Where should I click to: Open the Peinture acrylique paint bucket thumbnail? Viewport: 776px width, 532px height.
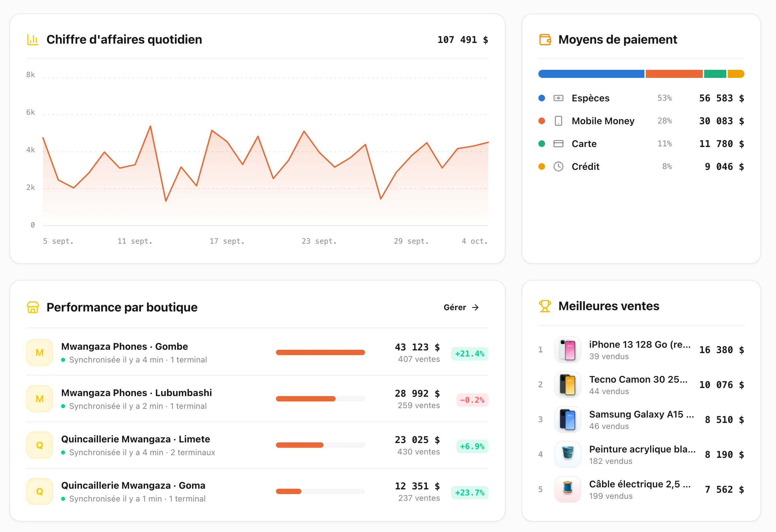coord(568,454)
